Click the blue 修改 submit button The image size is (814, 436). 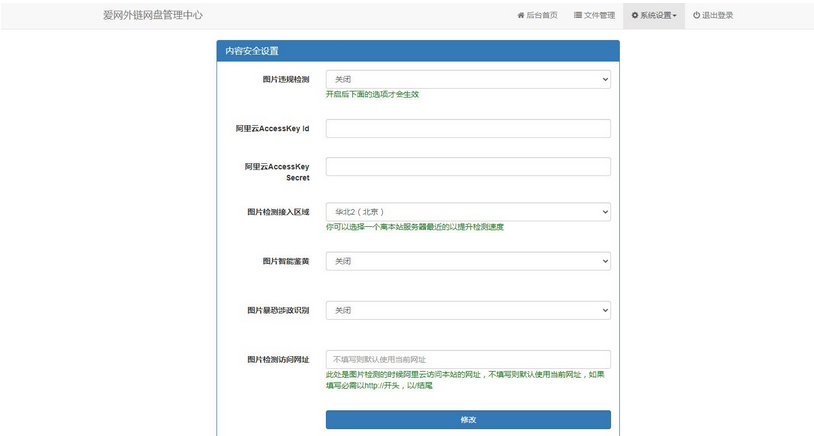point(468,419)
